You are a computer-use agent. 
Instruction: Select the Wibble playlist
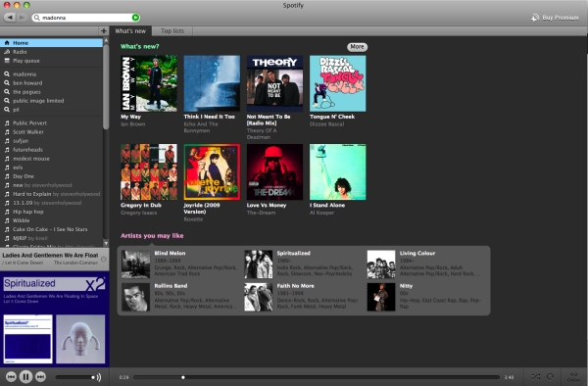tap(51, 220)
